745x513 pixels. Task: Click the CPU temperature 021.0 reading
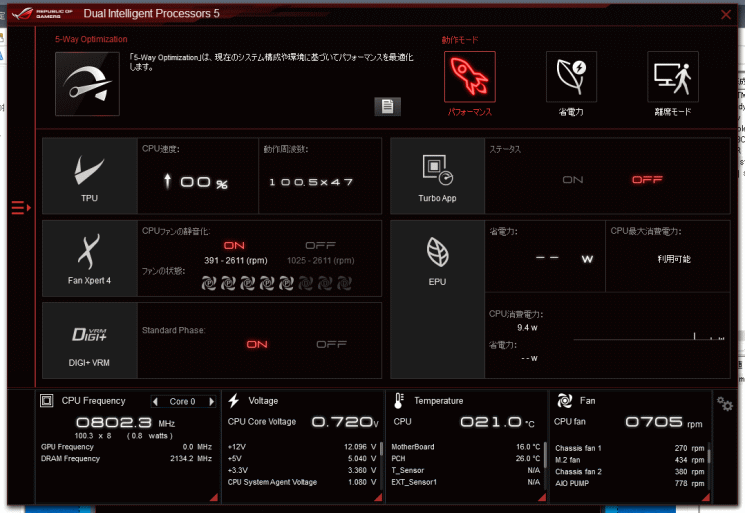[x=497, y=422]
